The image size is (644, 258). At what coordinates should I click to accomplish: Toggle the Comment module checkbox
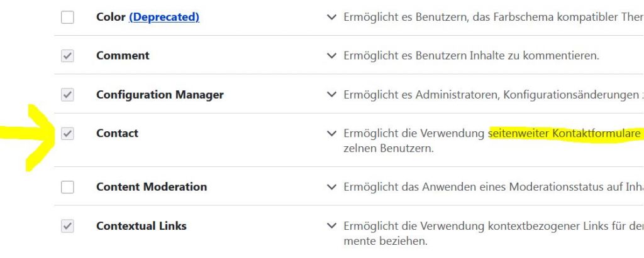[67, 56]
